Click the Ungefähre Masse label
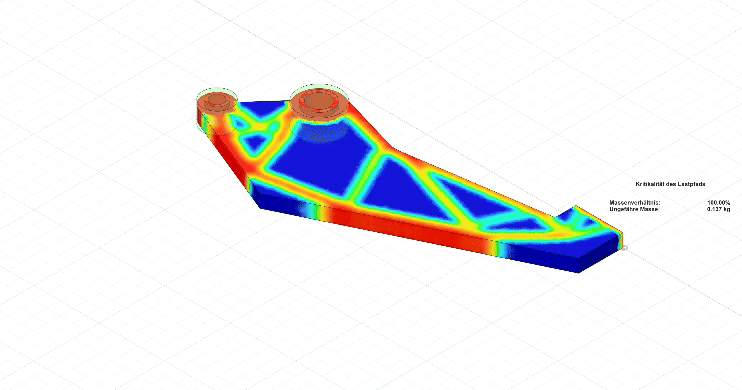 point(634,209)
